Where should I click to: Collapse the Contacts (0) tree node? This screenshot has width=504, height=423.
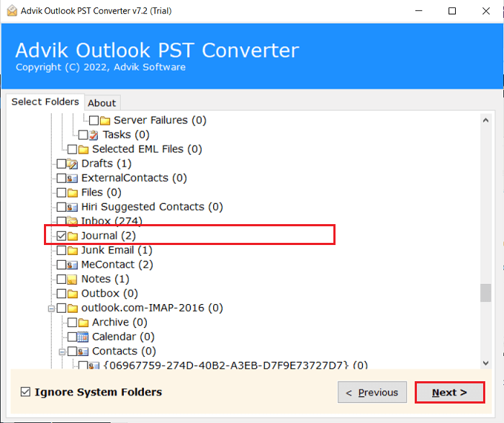[62, 352]
